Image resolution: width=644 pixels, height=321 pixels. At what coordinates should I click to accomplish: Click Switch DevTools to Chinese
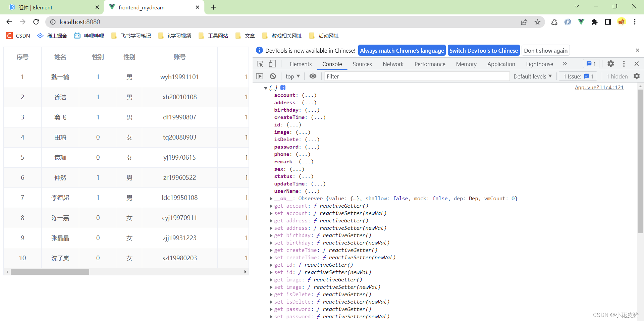(x=484, y=51)
